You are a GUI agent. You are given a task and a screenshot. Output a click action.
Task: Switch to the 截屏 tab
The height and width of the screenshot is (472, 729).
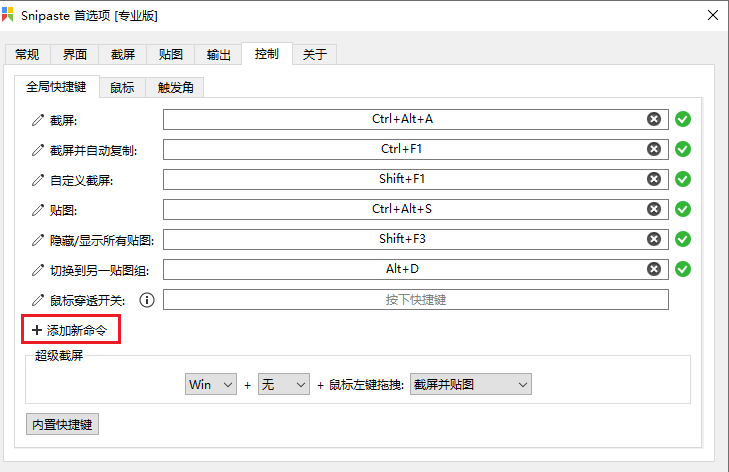[123, 54]
